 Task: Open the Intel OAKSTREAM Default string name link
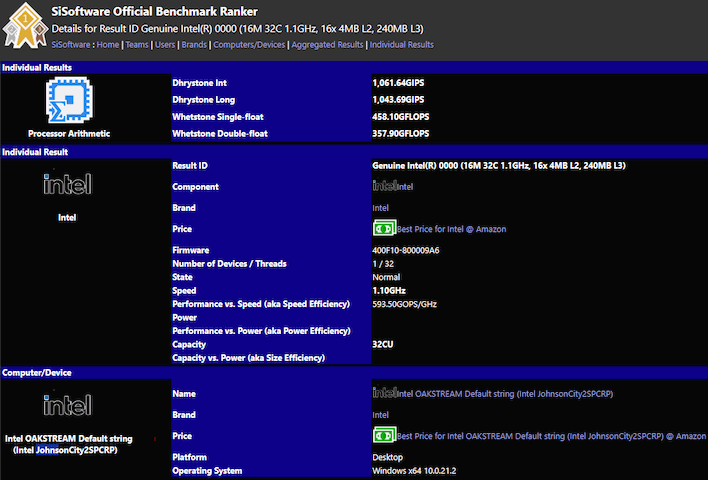[504, 394]
